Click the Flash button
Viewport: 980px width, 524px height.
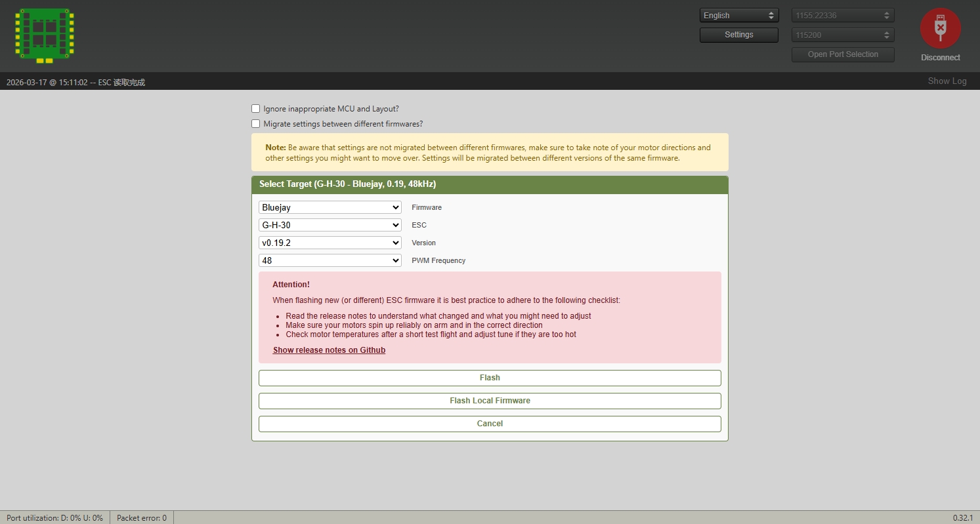(490, 378)
